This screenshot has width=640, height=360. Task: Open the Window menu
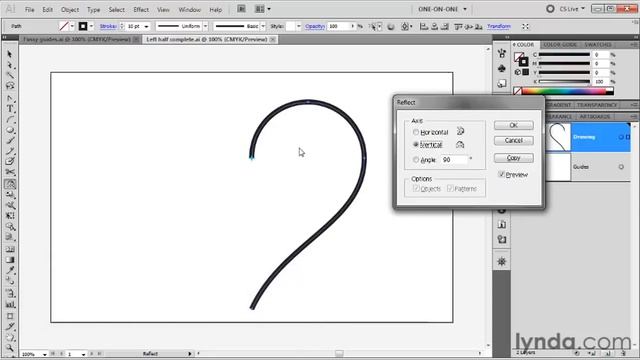tap(189, 9)
